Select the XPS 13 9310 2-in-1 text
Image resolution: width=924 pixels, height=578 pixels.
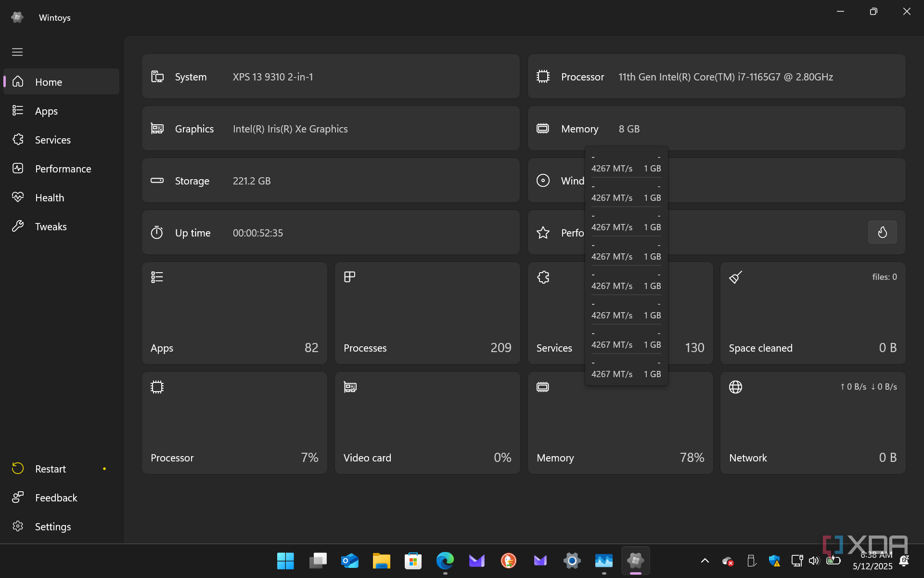pos(273,77)
